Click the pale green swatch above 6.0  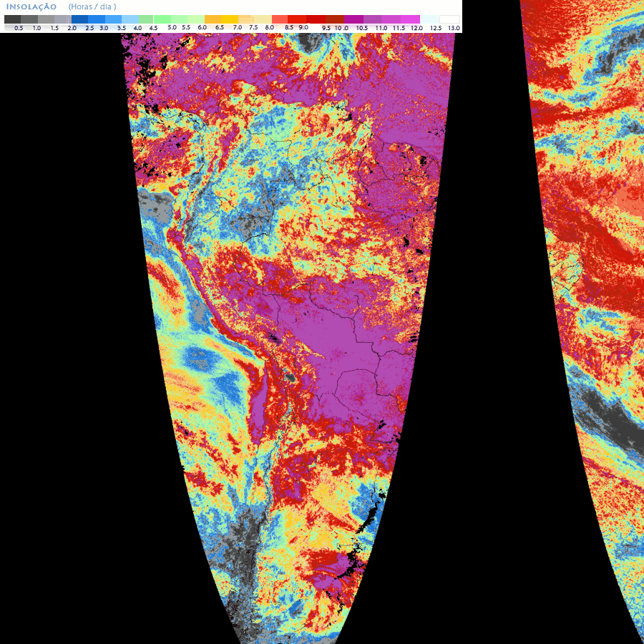pos(195,19)
